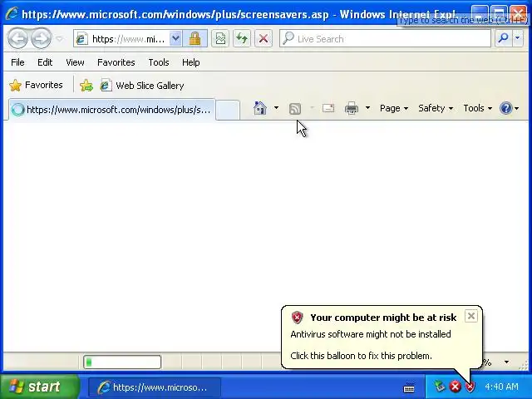The image size is (532, 399).
Task: Open a new blank tab
Action: 228,110
